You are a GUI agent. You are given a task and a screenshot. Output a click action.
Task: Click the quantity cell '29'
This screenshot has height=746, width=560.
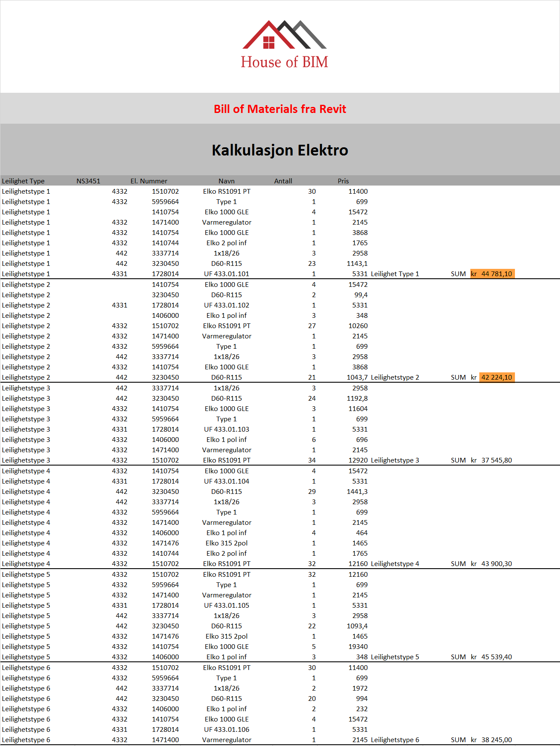(x=312, y=491)
